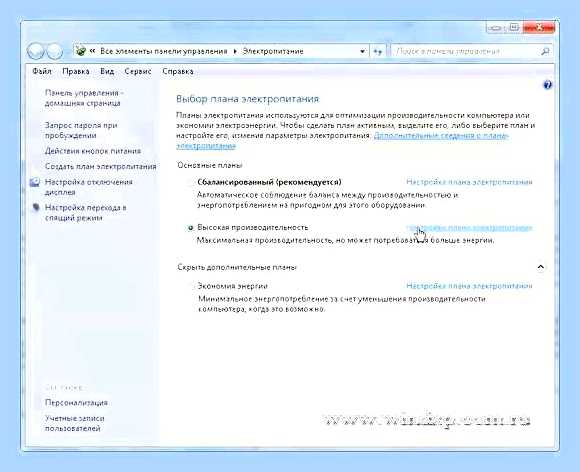This screenshot has width=580, height=472.
Task: Click the control panel icon in address bar
Action: click(81, 51)
